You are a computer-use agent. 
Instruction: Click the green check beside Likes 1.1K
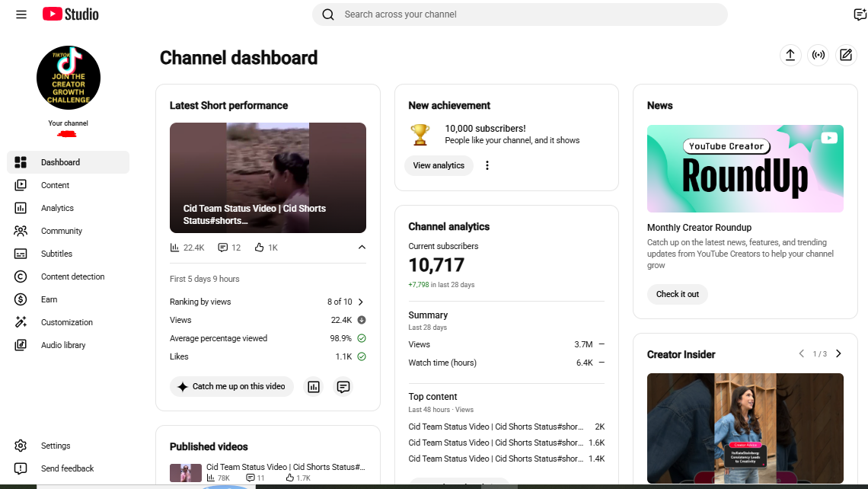(362, 356)
